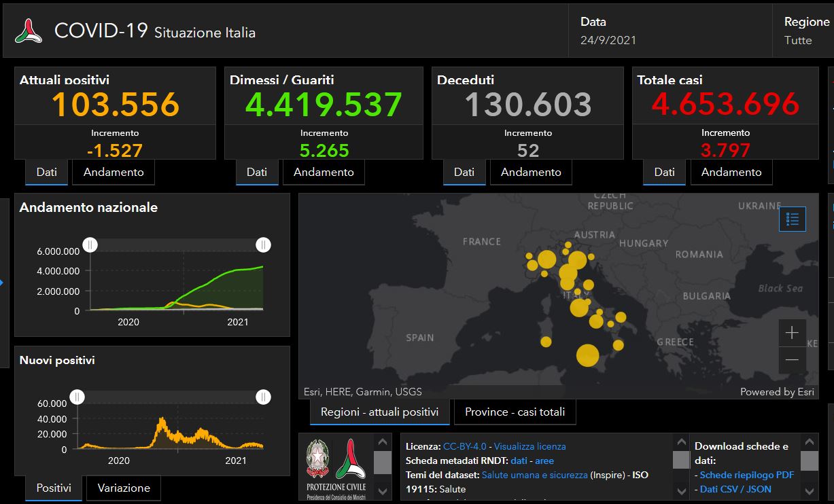Open the Regione selector showing Tutte
The width and height of the screenshot is (834, 504).
tap(807, 31)
